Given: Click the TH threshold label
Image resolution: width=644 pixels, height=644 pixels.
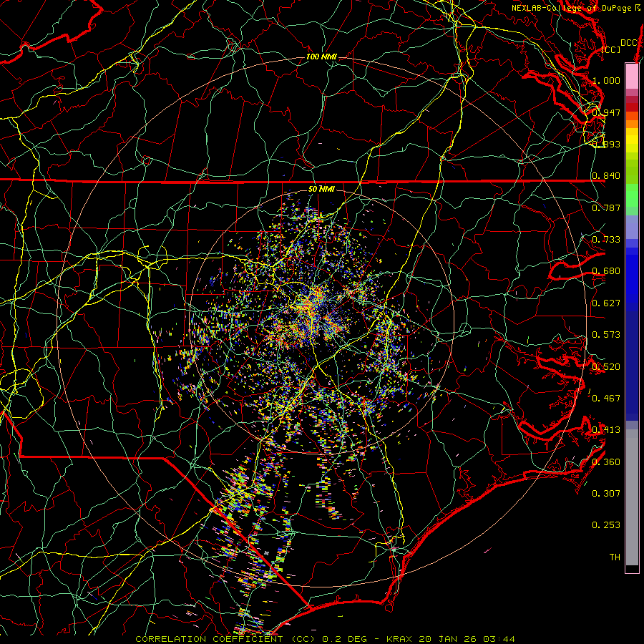Looking at the screenshot, I should 615,557.
